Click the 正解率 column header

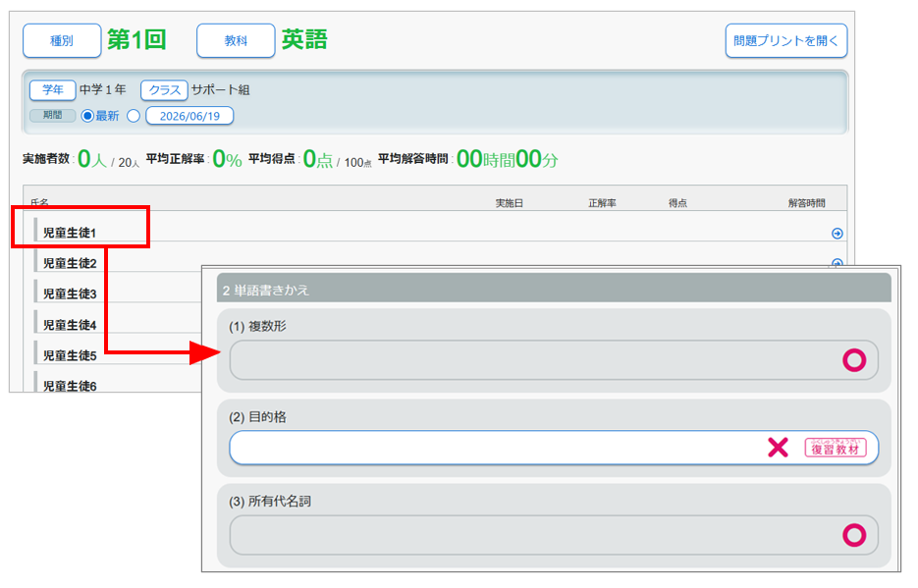coord(602,203)
